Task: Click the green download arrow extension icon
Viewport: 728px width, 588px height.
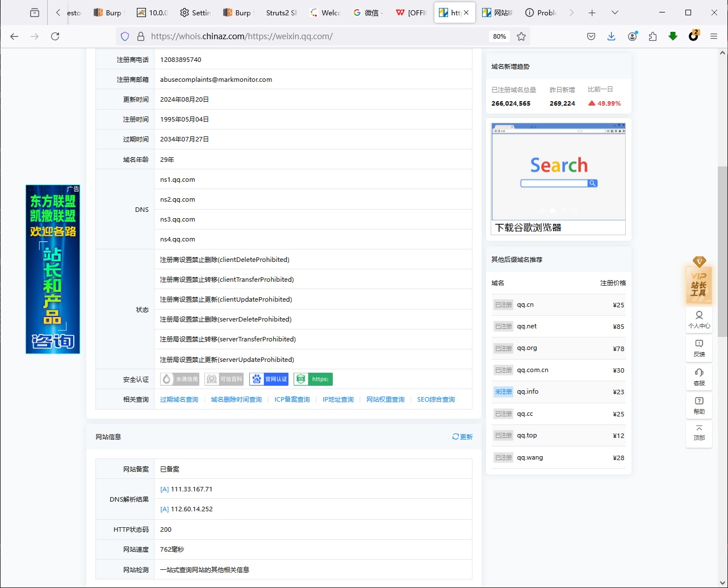Action: point(673,36)
